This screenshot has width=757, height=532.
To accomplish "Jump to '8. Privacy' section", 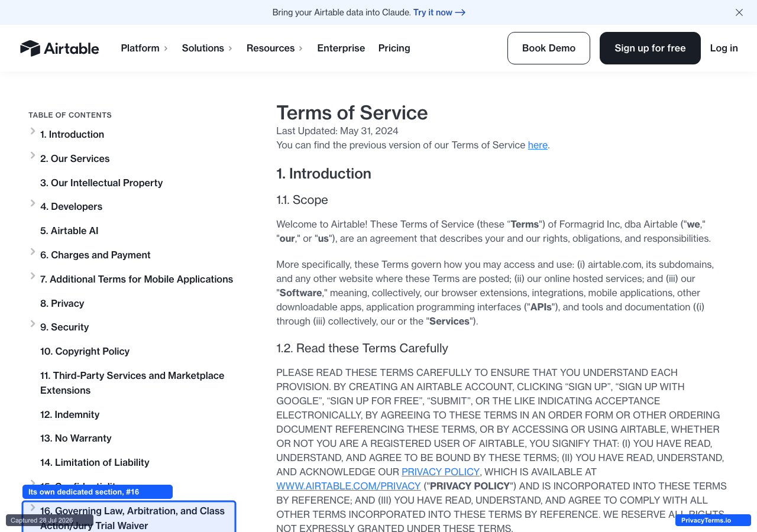I will [62, 303].
